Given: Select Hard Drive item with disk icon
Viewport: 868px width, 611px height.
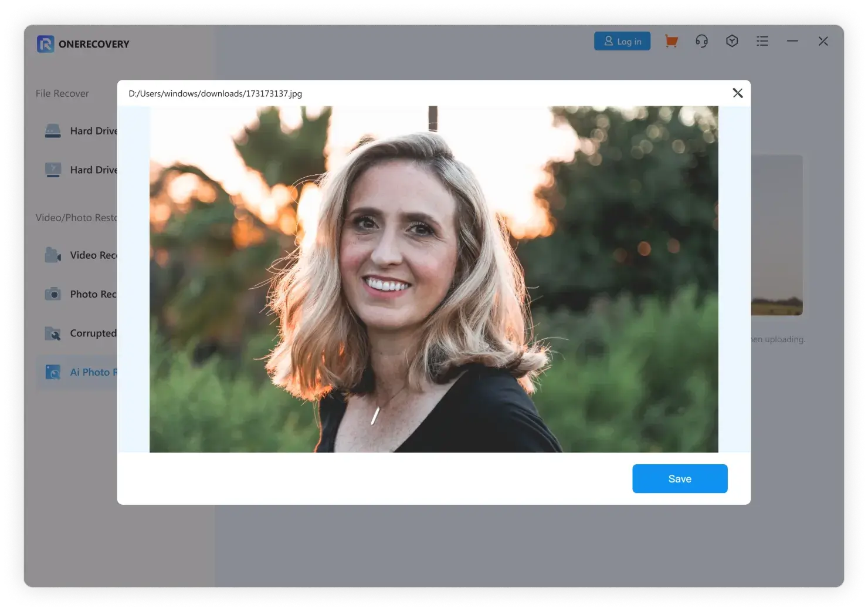Looking at the screenshot, I should (x=81, y=131).
